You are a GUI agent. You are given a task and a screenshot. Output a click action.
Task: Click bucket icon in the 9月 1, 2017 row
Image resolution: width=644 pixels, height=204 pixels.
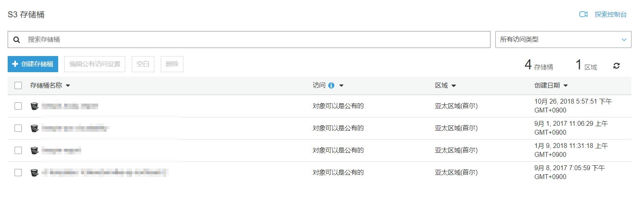tap(35, 128)
